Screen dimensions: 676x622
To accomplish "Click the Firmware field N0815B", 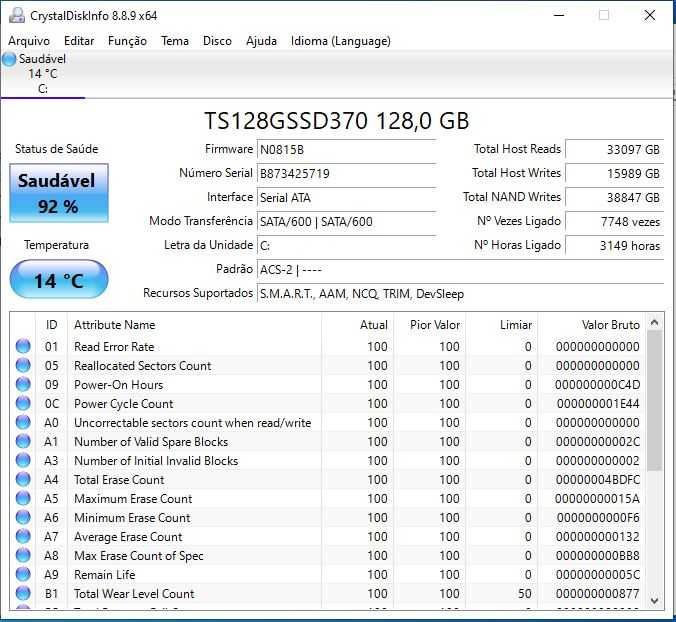I will [x=346, y=150].
